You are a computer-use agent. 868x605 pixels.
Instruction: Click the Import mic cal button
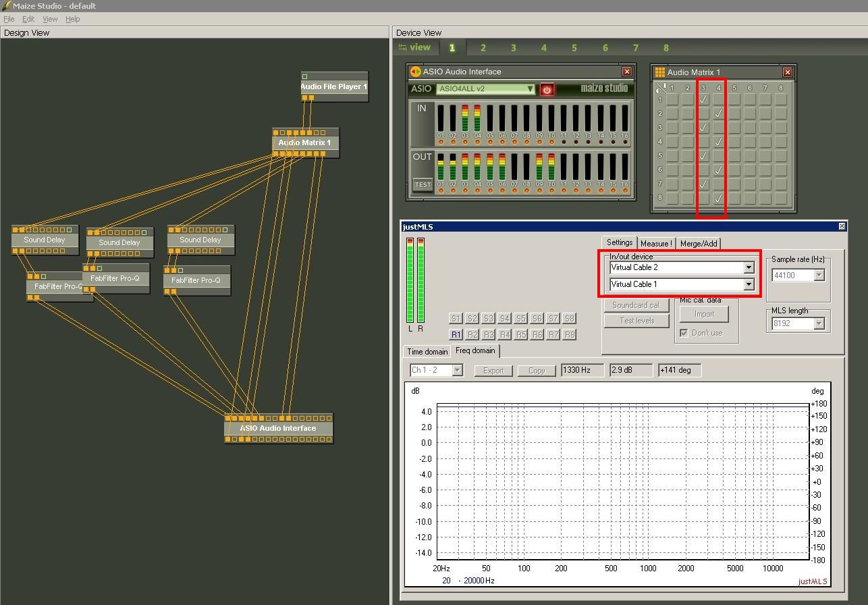coord(703,314)
